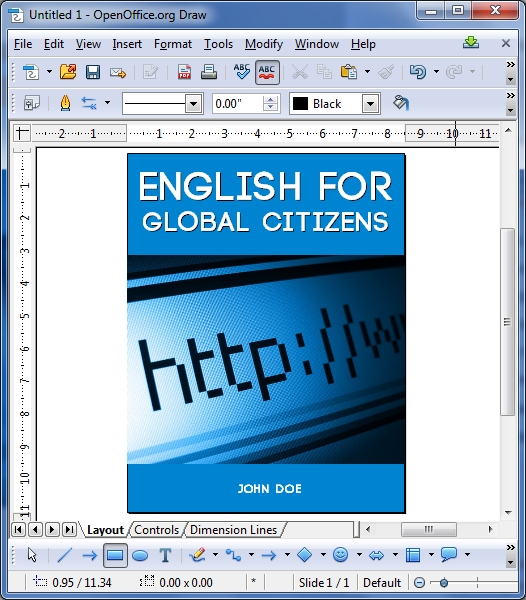
Task: Switch to the Controls layer tab
Action: (156, 530)
